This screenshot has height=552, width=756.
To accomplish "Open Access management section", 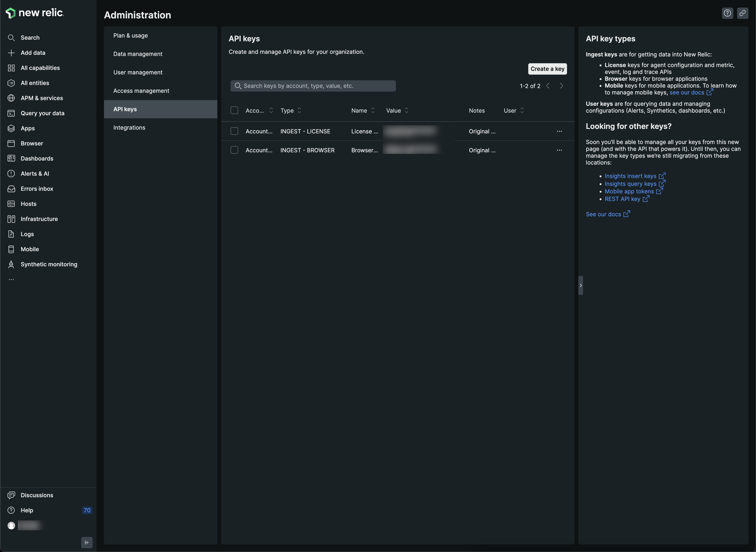I will coord(160,91).
